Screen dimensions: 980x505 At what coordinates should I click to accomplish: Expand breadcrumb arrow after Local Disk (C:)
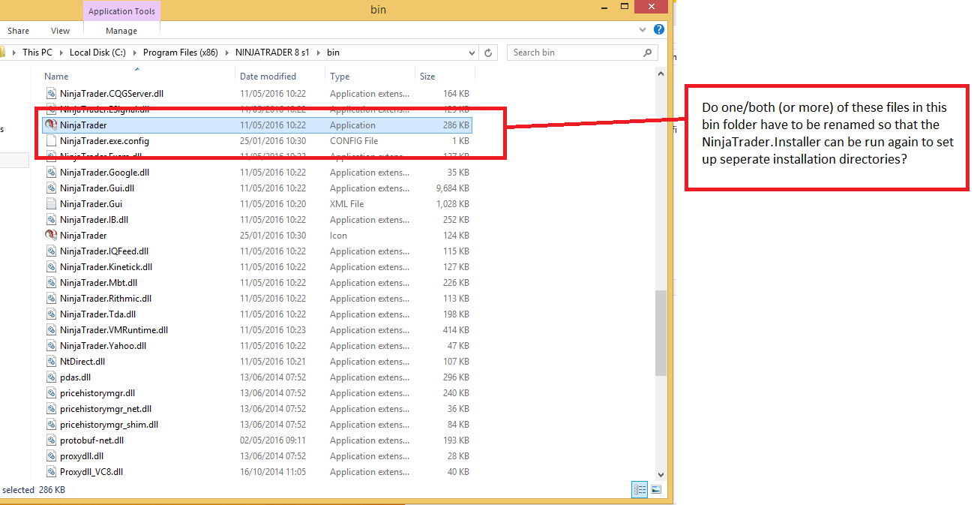click(x=135, y=53)
